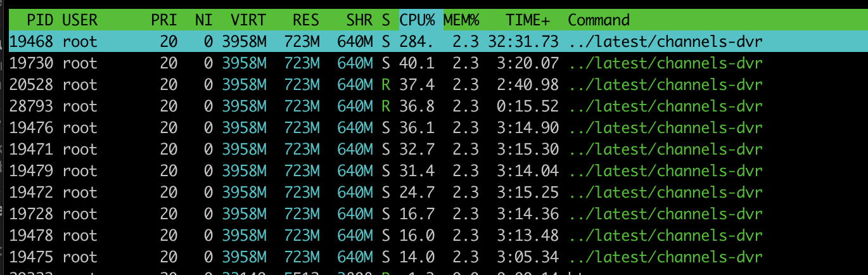Sort by the MEM% column header
The width and height of the screenshot is (868, 275).
coord(462,20)
